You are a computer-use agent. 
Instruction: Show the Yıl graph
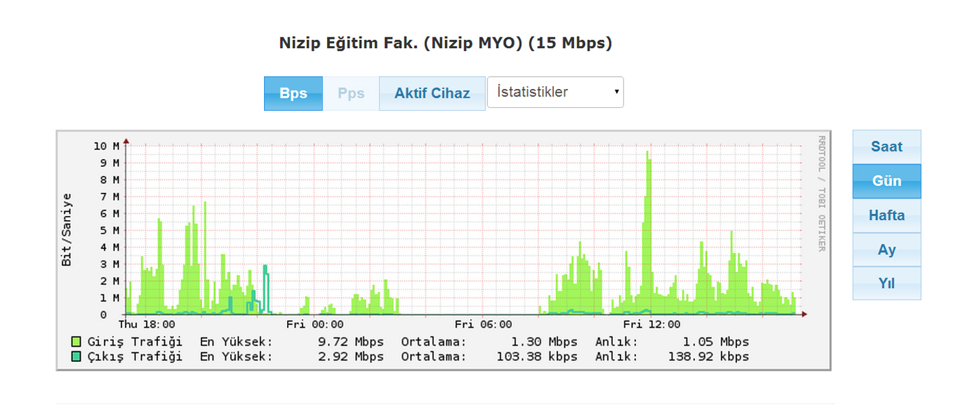(x=886, y=283)
